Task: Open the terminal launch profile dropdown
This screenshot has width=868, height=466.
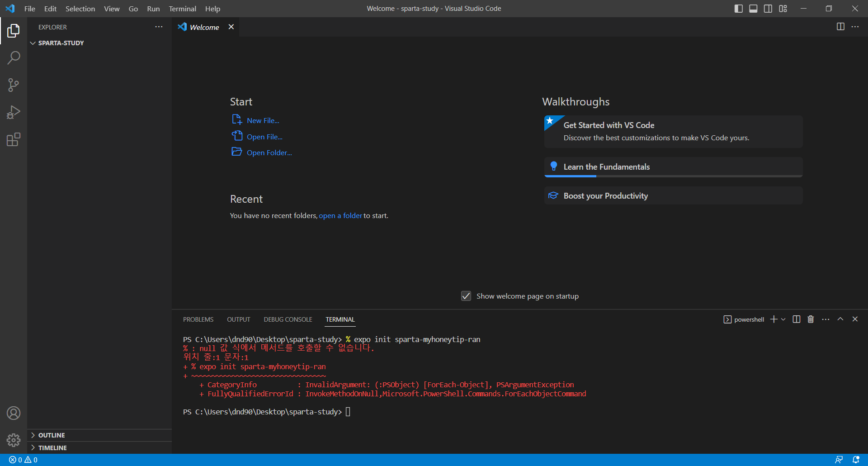Action: click(783, 319)
